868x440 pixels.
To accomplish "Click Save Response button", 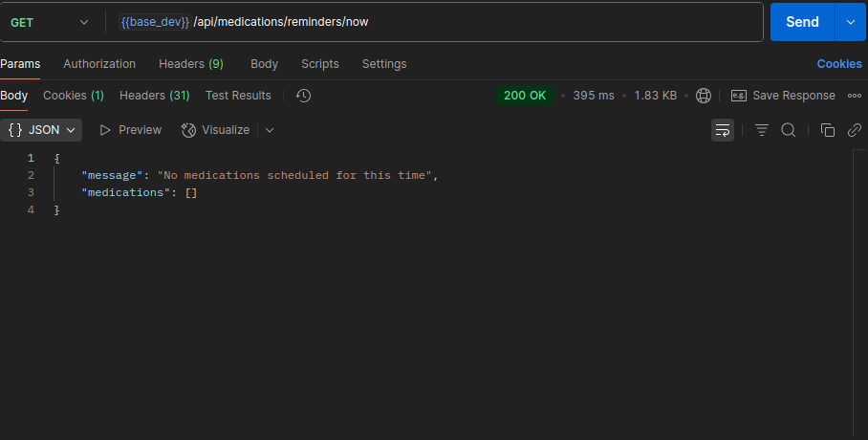I will (783, 96).
